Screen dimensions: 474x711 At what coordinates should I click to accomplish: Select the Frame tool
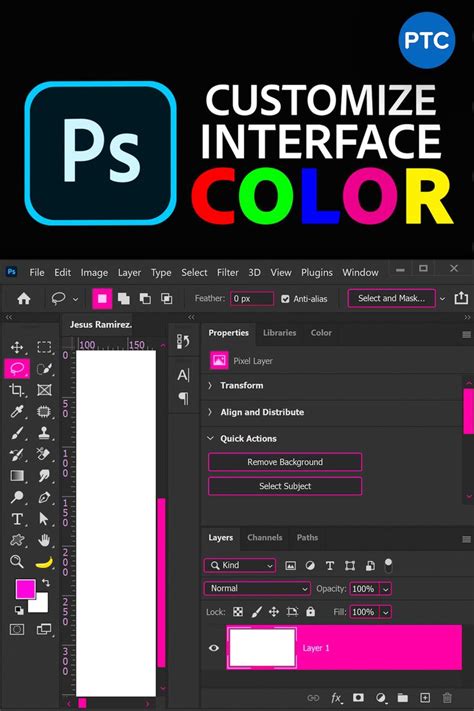[x=44, y=390]
